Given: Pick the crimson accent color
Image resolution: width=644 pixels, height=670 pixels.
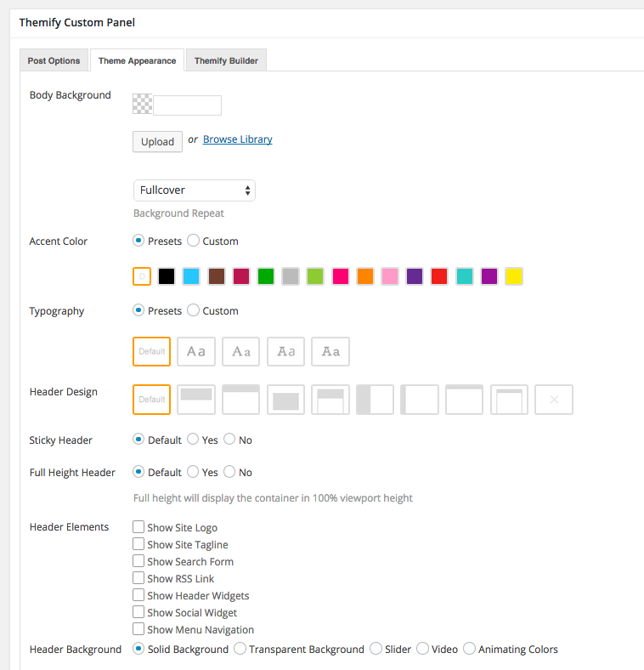Looking at the screenshot, I should (x=241, y=276).
